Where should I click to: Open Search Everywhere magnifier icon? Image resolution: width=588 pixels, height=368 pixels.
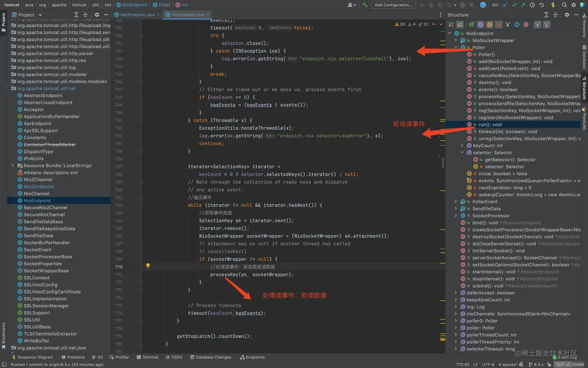coord(564,5)
